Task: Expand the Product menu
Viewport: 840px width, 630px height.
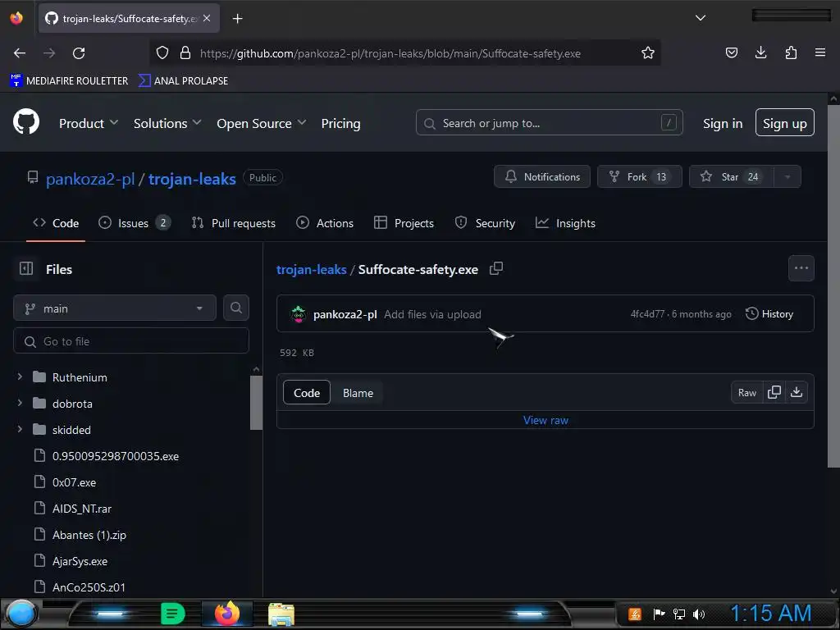Action: tap(89, 123)
